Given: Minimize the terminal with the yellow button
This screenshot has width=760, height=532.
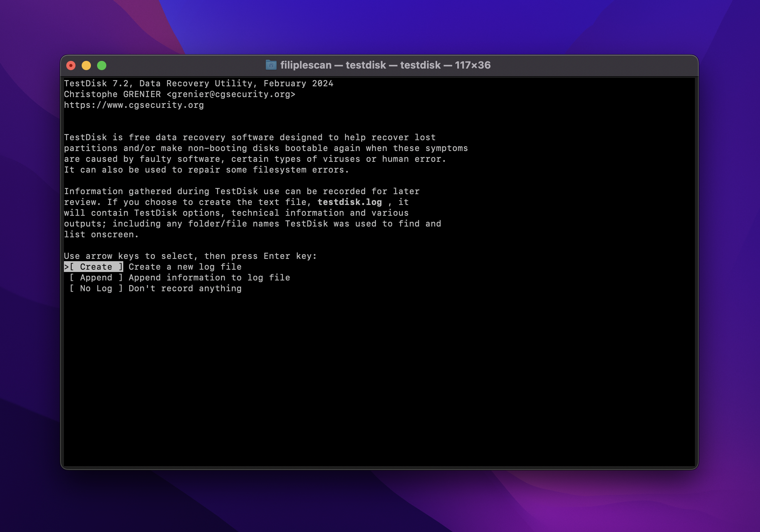Looking at the screenshot, I should 86,65.
